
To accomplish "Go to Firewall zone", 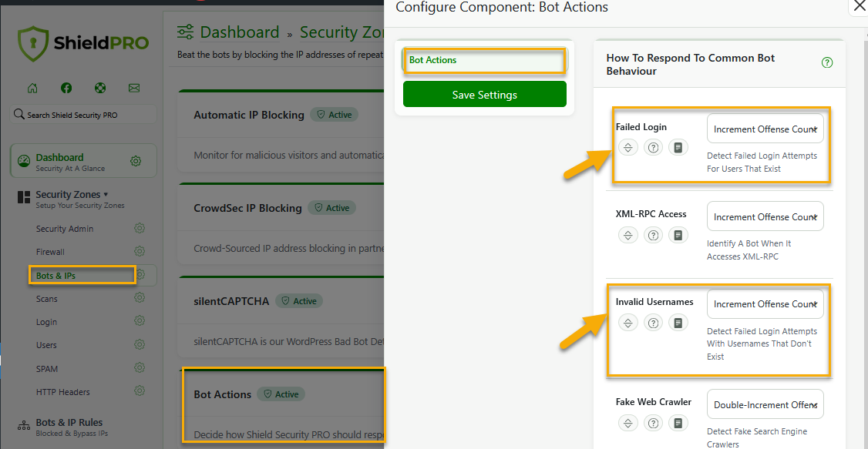I will tap(50, 252).
